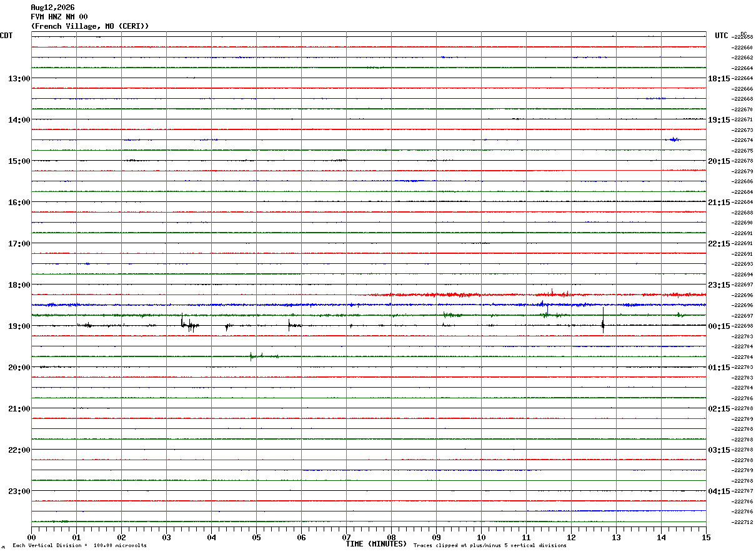Click the blue burst near minute 14

click(x=674, y=139)
